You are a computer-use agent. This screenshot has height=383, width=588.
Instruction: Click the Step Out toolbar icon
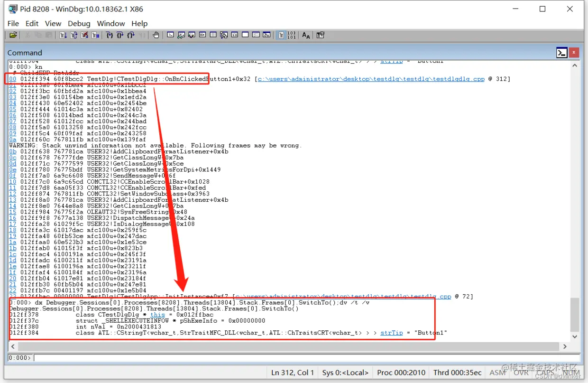pos(131,35)
